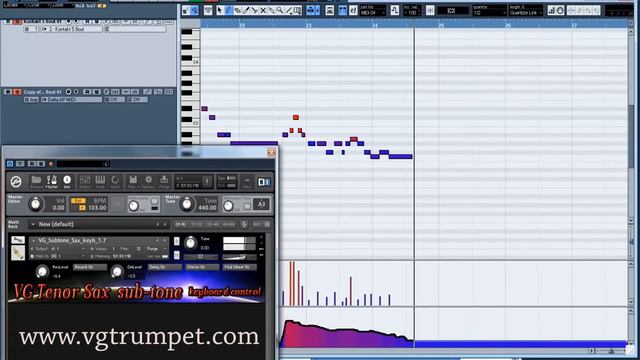Toggle Delay On button
This screenshot has height=360, width=640.
point(165,267)
